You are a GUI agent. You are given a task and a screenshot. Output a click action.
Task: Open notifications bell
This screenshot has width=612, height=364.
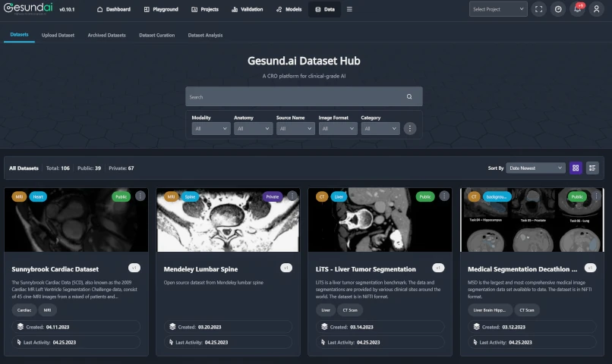click(x=577, y=9)
